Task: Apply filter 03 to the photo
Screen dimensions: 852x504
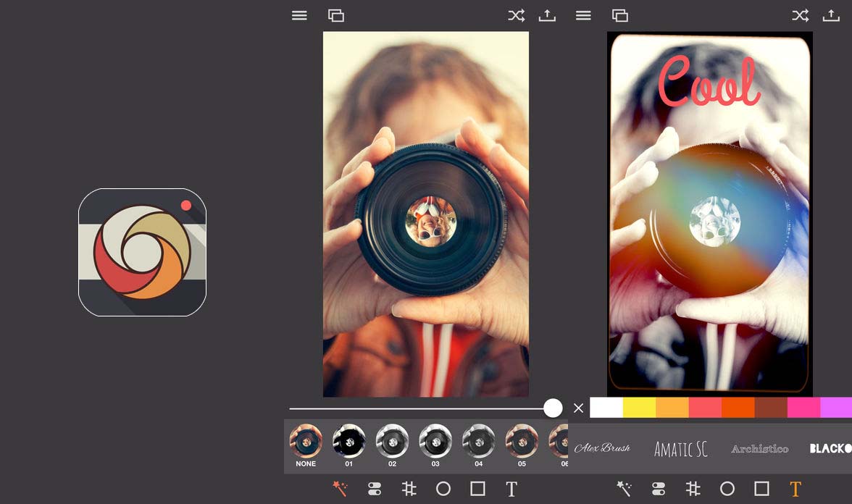Action: [x=435, y=442]
